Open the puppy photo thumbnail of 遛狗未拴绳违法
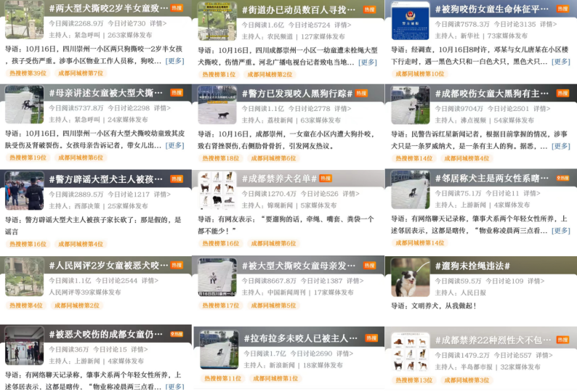 point(410,277)
